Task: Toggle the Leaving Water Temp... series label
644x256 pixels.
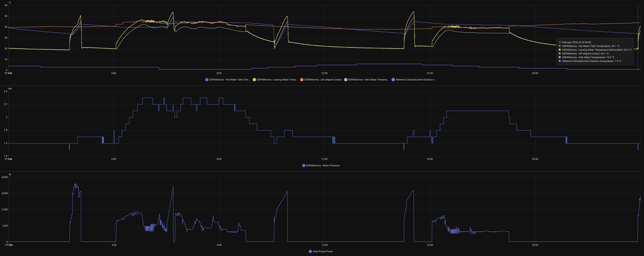Action: point(277,80)
